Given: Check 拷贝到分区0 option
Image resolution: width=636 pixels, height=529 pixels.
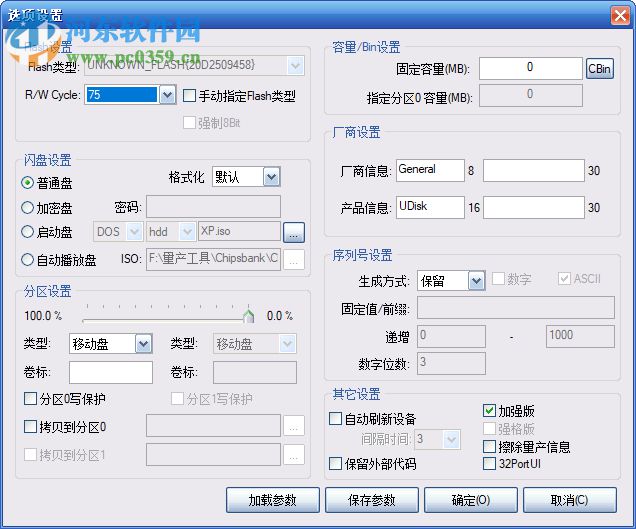Looking at the screenshot, I should (65, 427).
